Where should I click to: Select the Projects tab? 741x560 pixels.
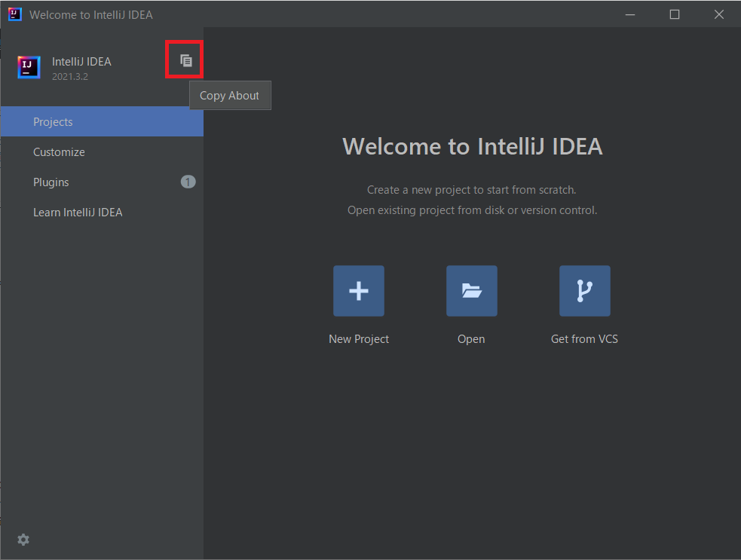tap(102, 121)
